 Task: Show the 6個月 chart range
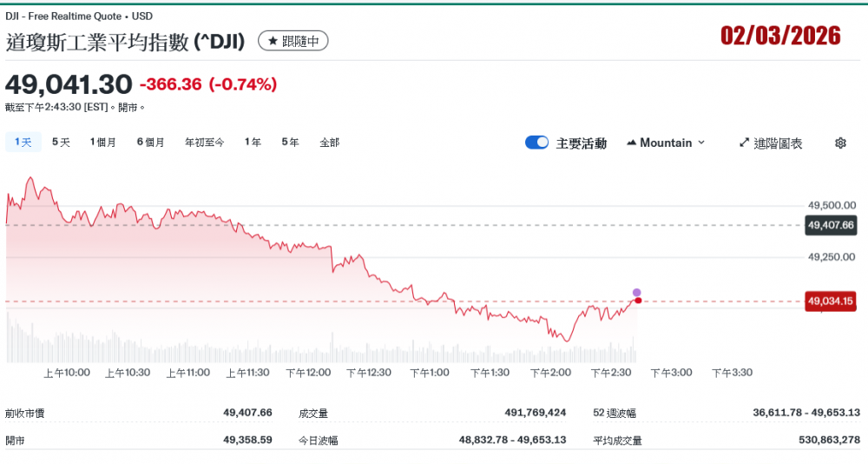coord(150,143)
